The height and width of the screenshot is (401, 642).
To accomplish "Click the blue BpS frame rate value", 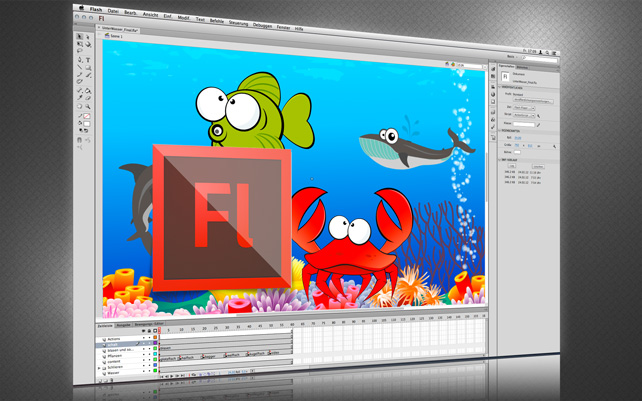I will click(518, 138).
